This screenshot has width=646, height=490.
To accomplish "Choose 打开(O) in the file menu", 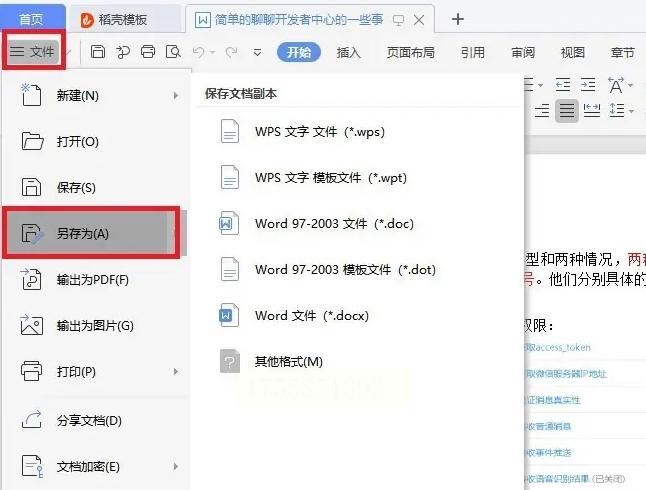I will click(x=95, y=141).
